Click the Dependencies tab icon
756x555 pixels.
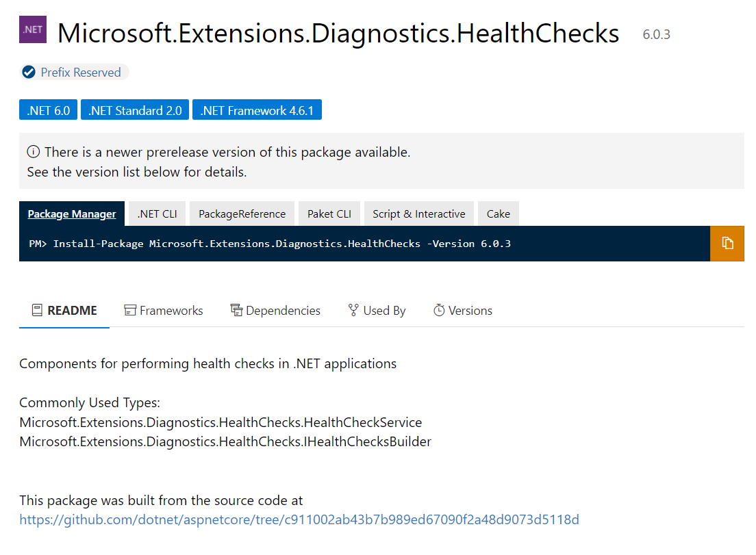pos(236,310)
